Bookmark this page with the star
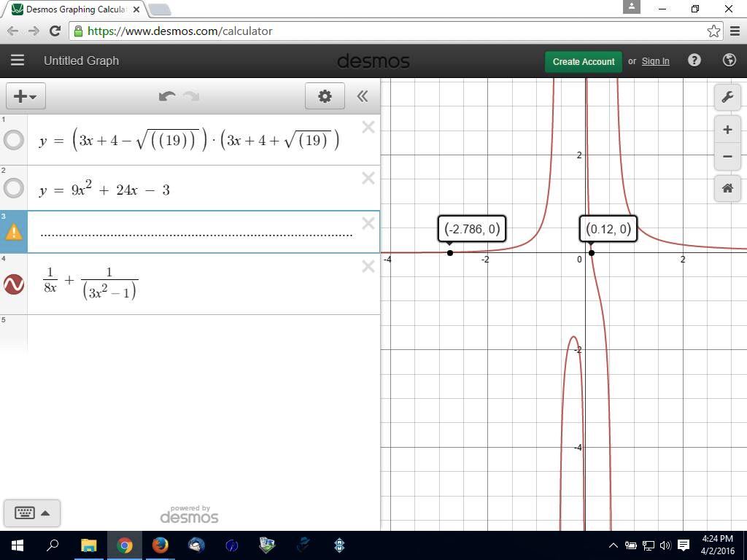The height and width of the screenshot is (560, 747). 713,31
